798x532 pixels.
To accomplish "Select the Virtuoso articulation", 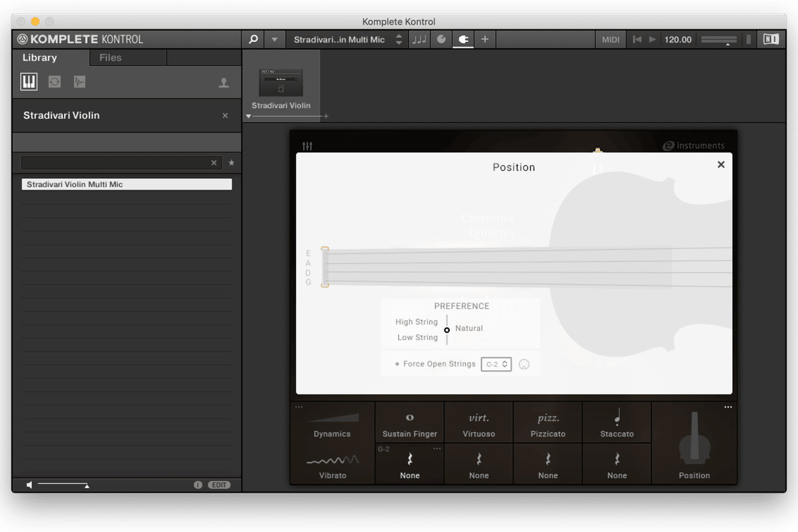I will pos(479,423).
